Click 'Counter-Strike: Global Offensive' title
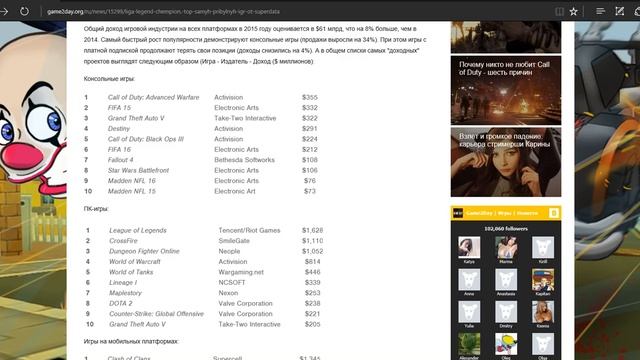 tap(156, 313)
